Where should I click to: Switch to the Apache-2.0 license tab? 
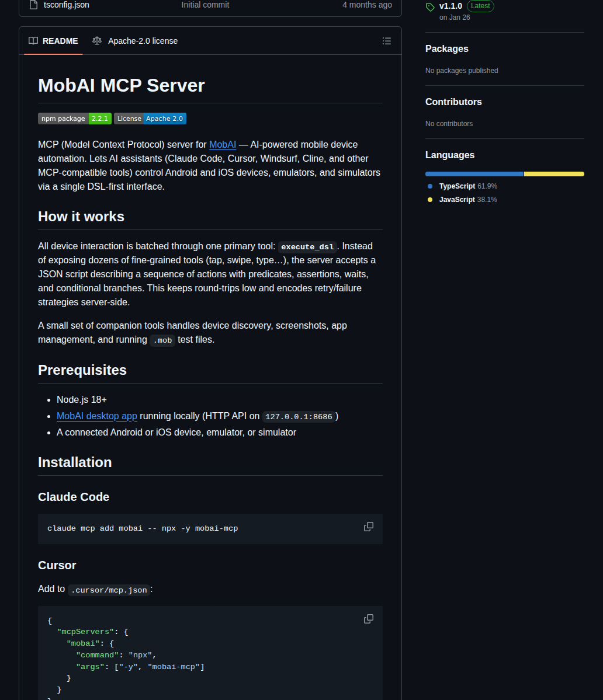tap(135, 41)
